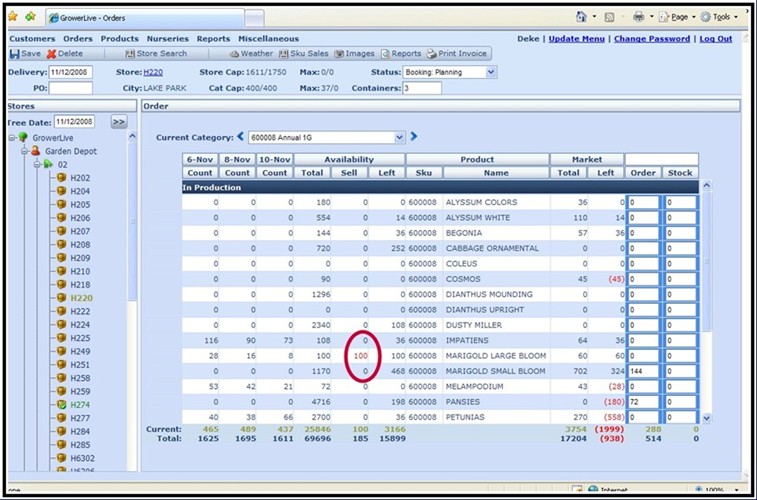Go to the next category with the right arrow
This screenshot has height=500, width=757.
pos(414,137)
